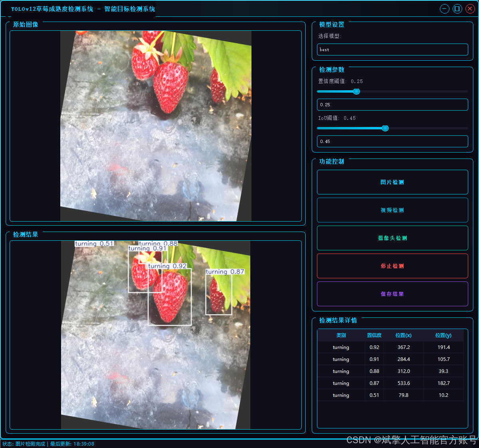
Task: Select confidence cell 0.91 in results table
Action: (x=374, y=359)
